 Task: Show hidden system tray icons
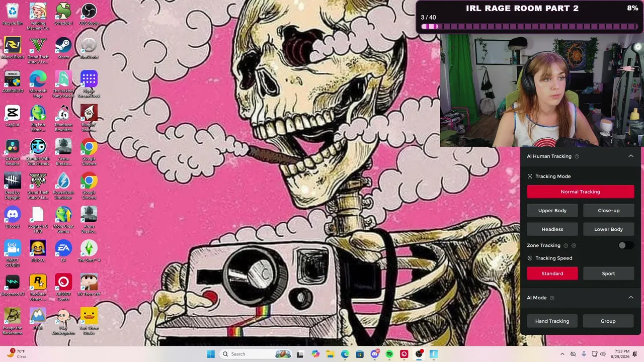coord(562,354)
